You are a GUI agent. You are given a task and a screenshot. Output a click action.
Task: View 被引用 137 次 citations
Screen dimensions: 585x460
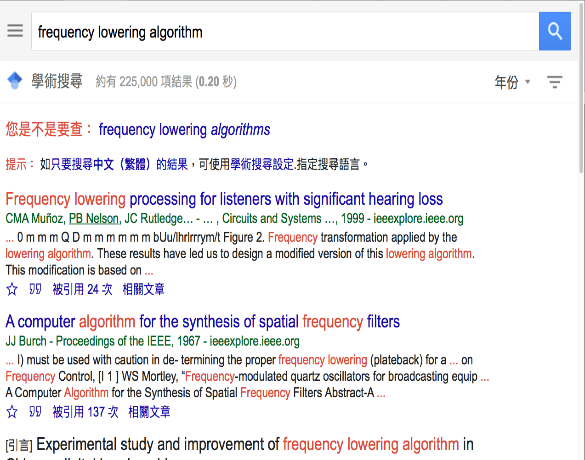[x=85, y=412]
